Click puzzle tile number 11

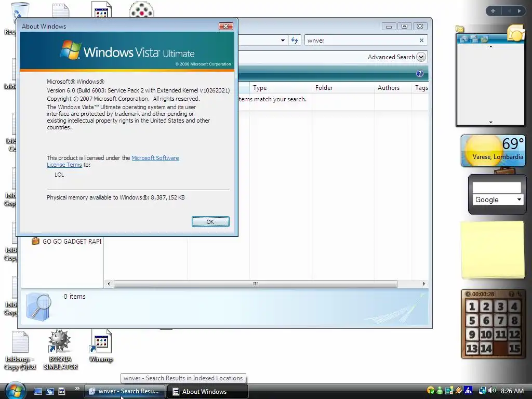pos(500,335)
